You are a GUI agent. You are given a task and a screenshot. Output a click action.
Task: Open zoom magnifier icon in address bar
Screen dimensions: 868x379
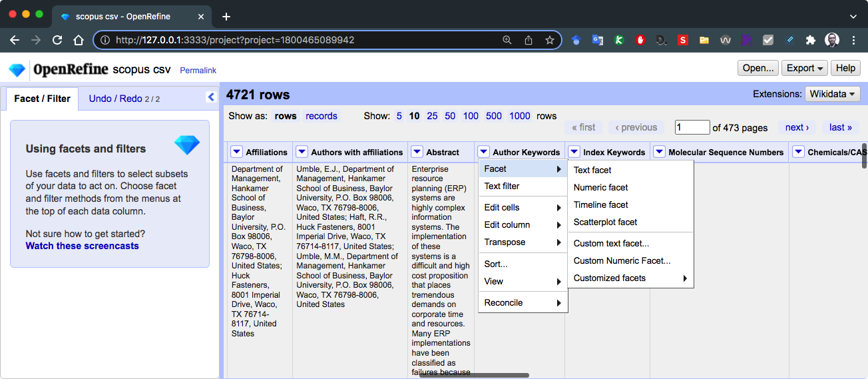click(507, 40)
